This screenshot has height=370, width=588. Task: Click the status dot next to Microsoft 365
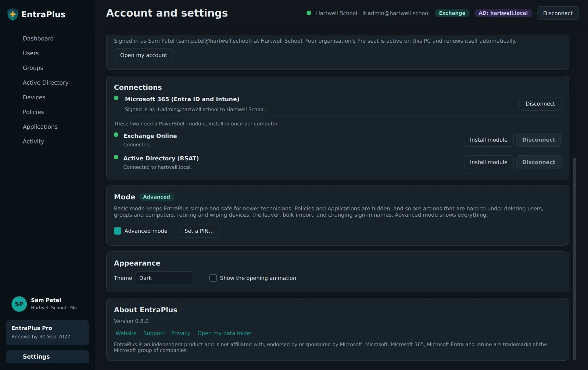[116, 98]
